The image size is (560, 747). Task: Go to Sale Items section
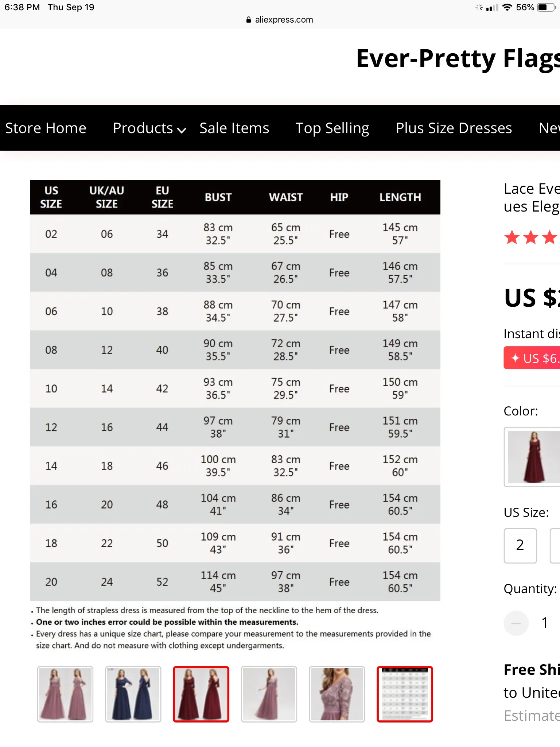pyautogui.click(x=234, y=128)
